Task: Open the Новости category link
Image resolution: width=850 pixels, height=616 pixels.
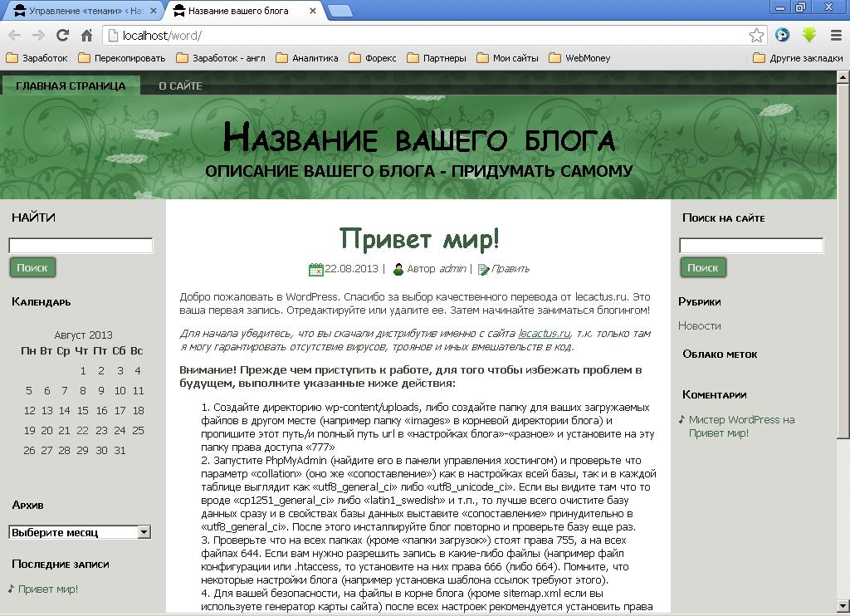Action: click(x=699, y=326)
